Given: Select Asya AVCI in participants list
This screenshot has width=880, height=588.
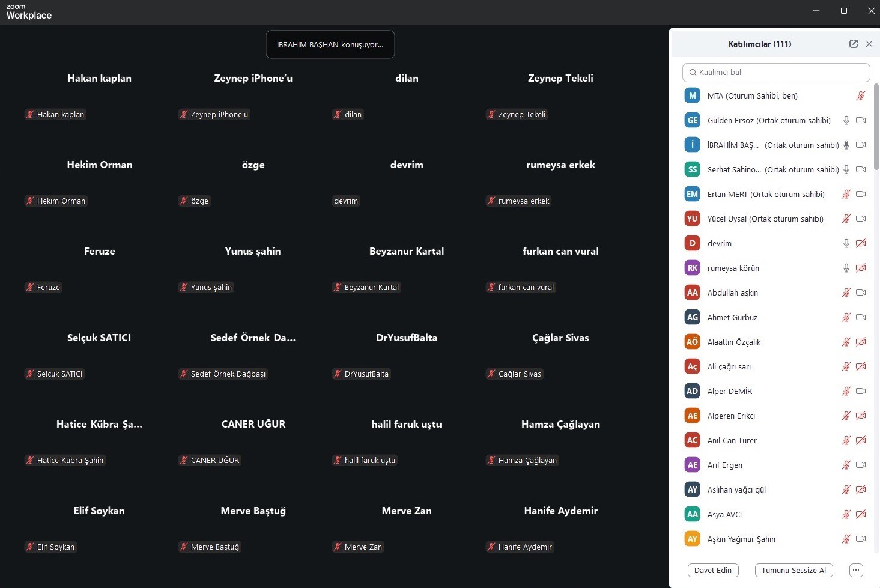Looking at the screenshot, I should tap(724, 514).
